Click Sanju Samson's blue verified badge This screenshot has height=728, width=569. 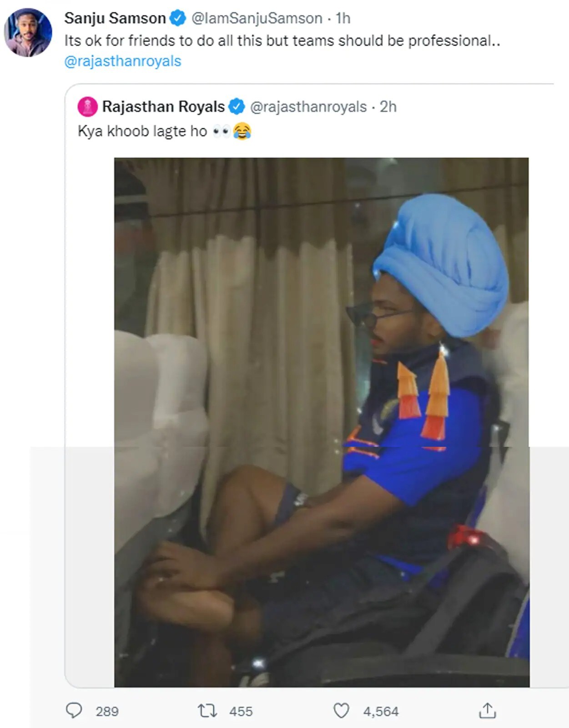tap(177, 18)
